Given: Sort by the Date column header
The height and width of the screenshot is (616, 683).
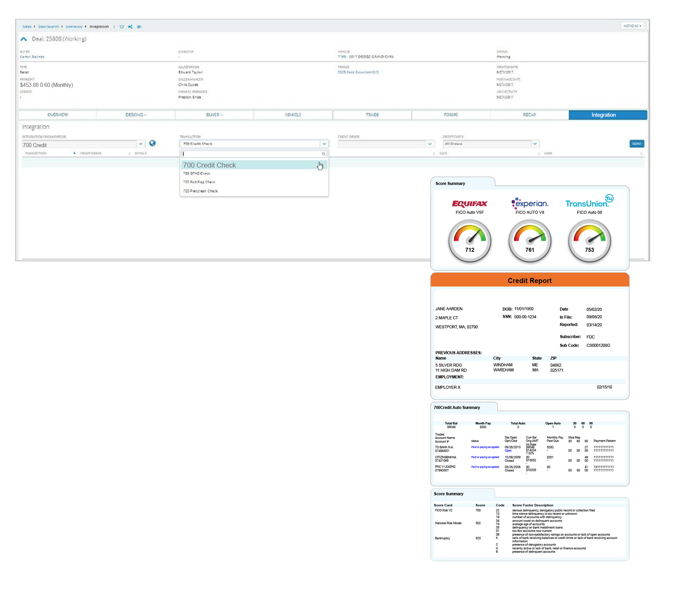Looking at the screenshot, I should [443, 154].
